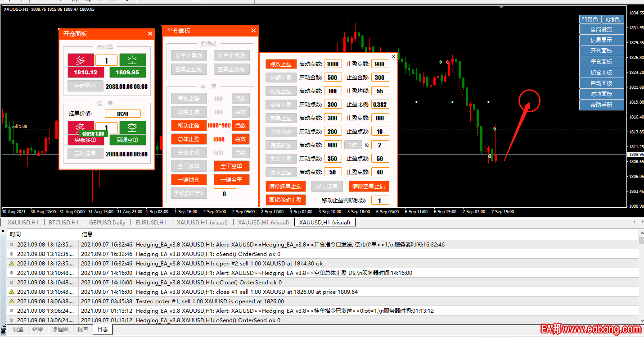The height and width of the screenshot is (338, 644).
Task: Change the 1时 timeframe selector for 高低K线
Action: tap(353, 145)
